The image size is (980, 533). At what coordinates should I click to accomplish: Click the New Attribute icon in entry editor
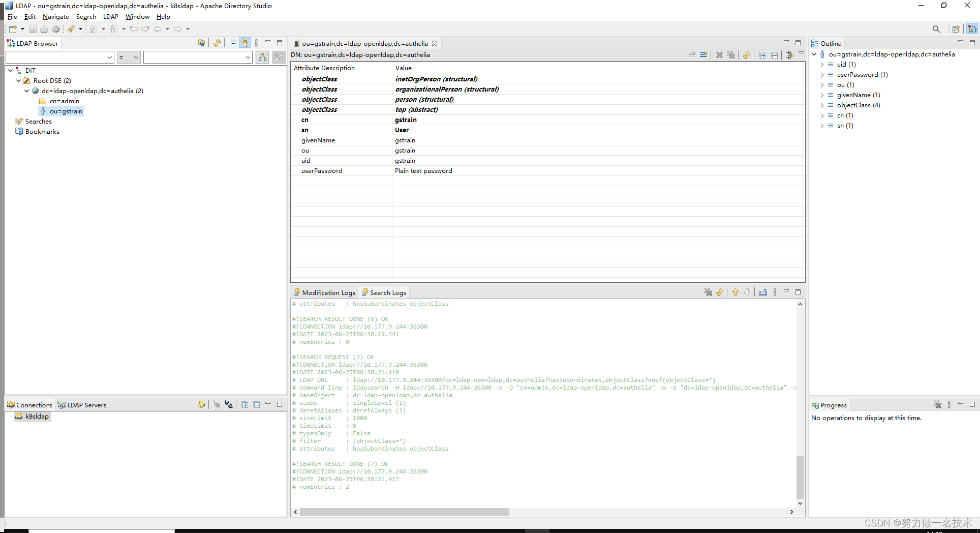click(x=703, y=54)
